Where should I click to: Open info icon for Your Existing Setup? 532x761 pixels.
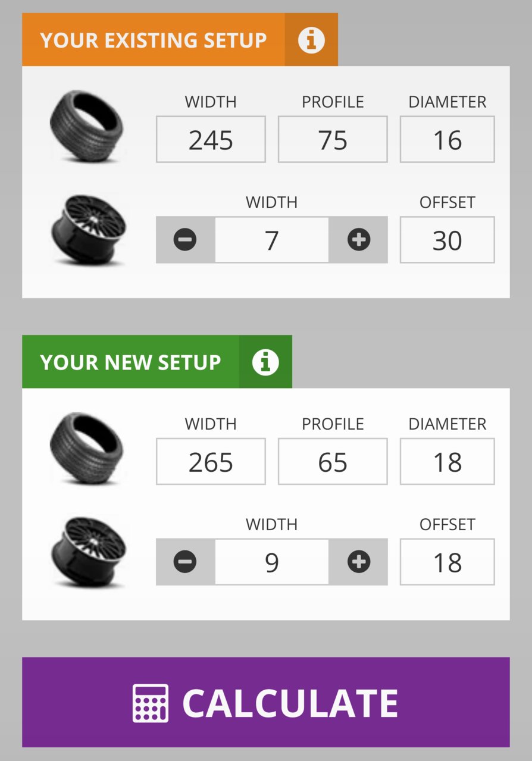pyautogui.click(x=311, y=40)
